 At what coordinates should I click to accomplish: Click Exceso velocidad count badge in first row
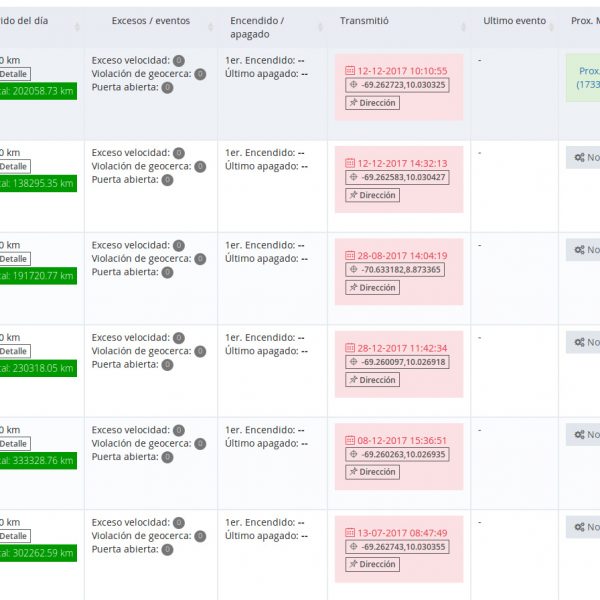tap(179, 61)
